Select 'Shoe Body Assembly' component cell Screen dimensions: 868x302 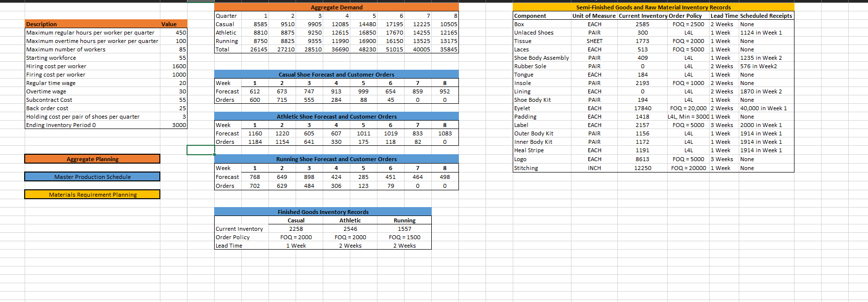tap(542, 58)
